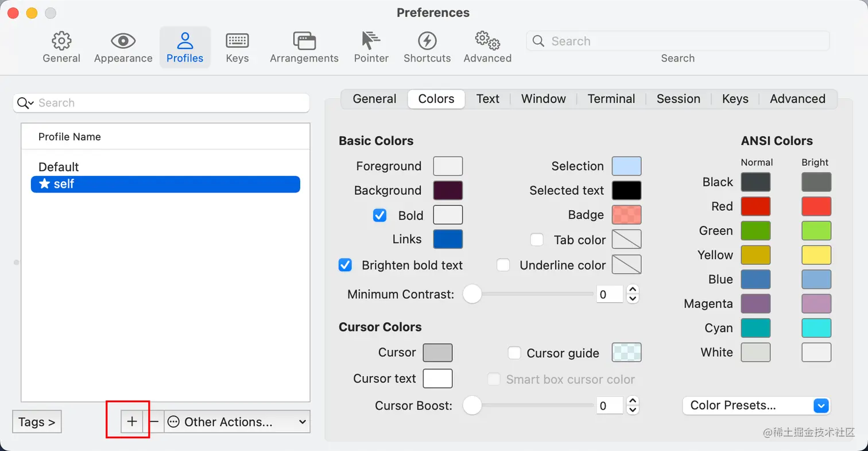Image resolution: width=868 pixels, height=451 pixels.
Task: Select the Colors tab
Action: point(436,99)
